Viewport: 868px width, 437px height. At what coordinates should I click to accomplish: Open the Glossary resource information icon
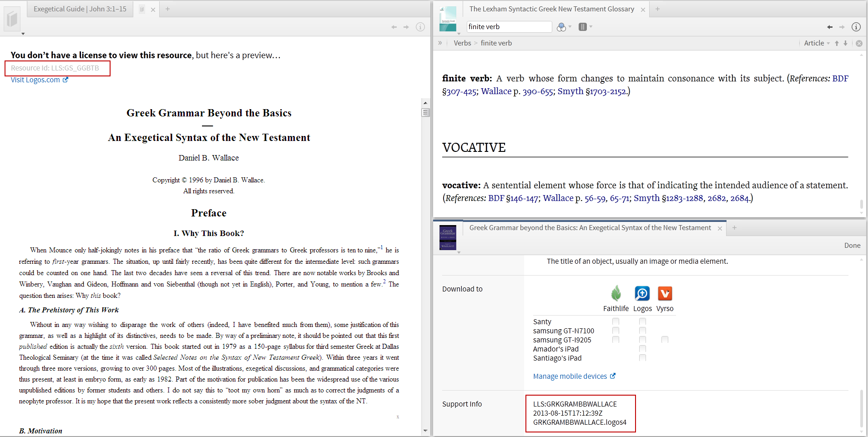[856, 27]
